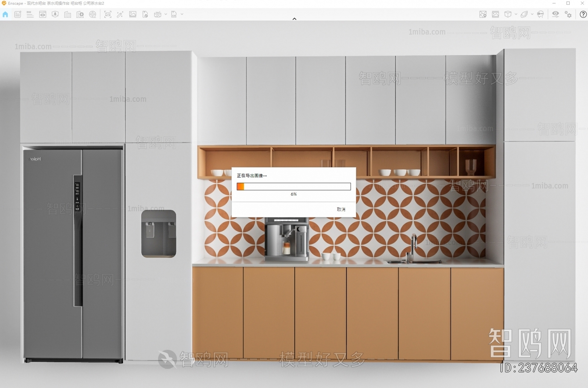The image size is (588, 388).
Task: Toggle orthographic projection with the cube icon
Action: [x=509, y=15]
